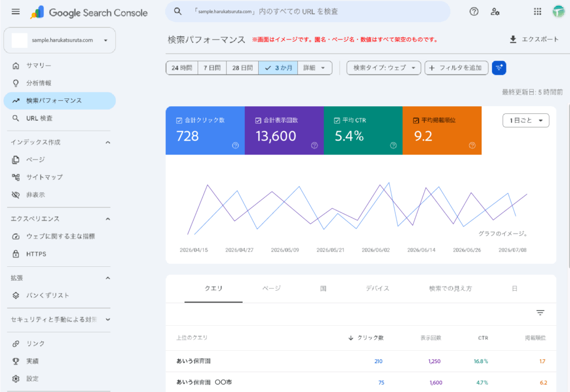
Task: Click the 掲載順位 column header
Action: [x=535, y=338]
